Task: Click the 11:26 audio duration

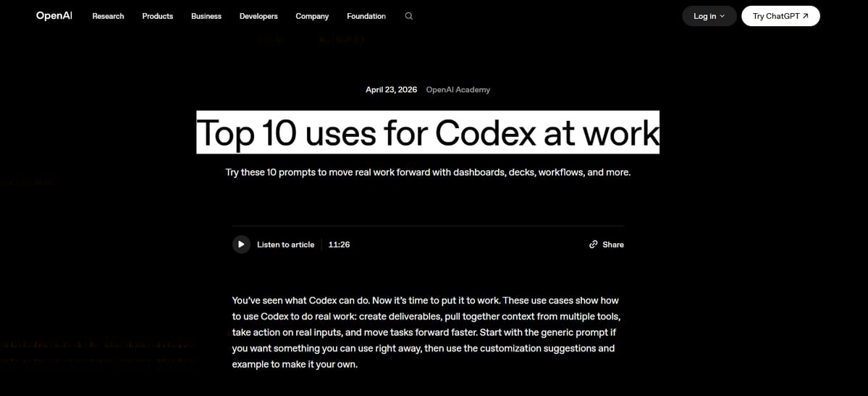Action: pos(339,244)
